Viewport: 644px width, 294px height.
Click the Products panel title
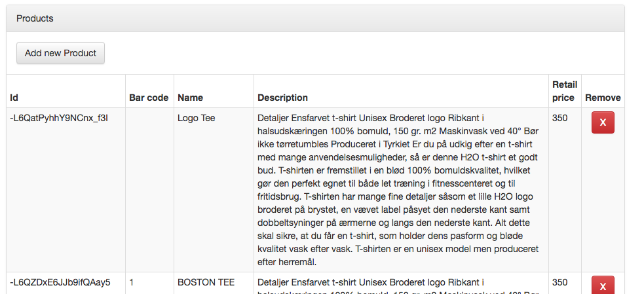35,18
